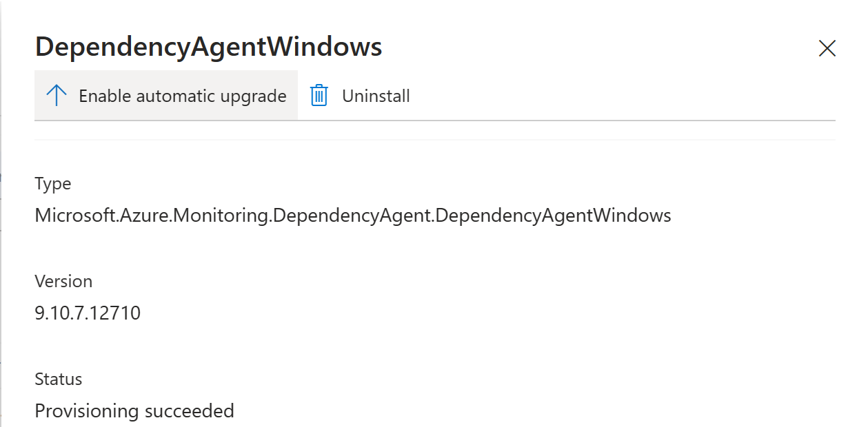Uninstall the DependencyAgentWindows extension

[361, 95]
